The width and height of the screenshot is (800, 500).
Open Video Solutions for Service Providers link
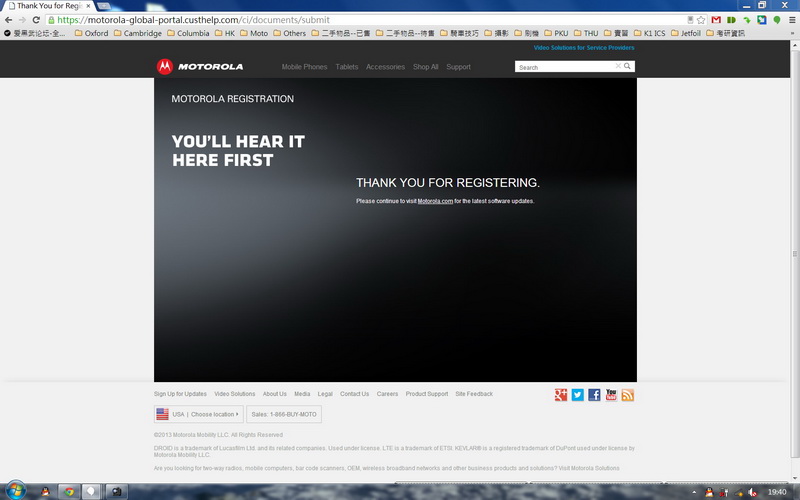point(584,47)
